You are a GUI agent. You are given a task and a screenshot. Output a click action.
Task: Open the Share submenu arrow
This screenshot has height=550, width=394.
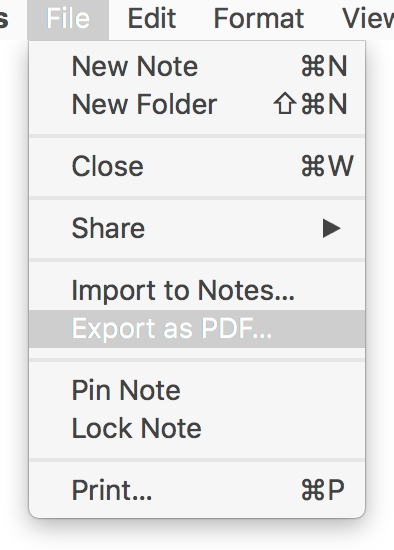point(331,228)
